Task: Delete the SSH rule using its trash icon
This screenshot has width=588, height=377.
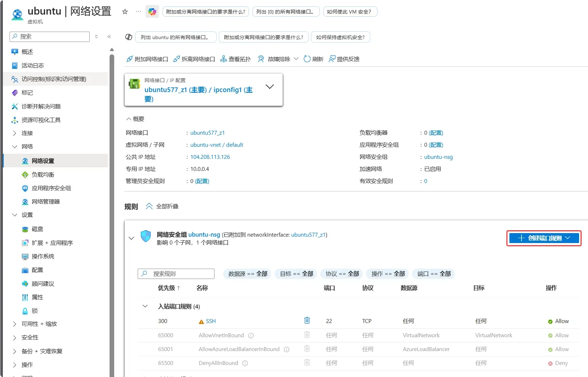Action: tap(307, 321)
